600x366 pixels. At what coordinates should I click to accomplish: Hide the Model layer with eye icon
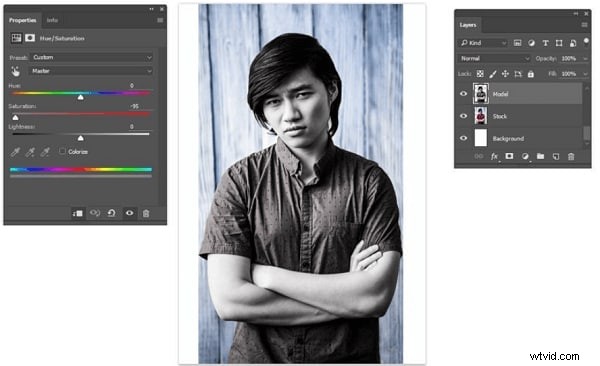coord(463,93)
